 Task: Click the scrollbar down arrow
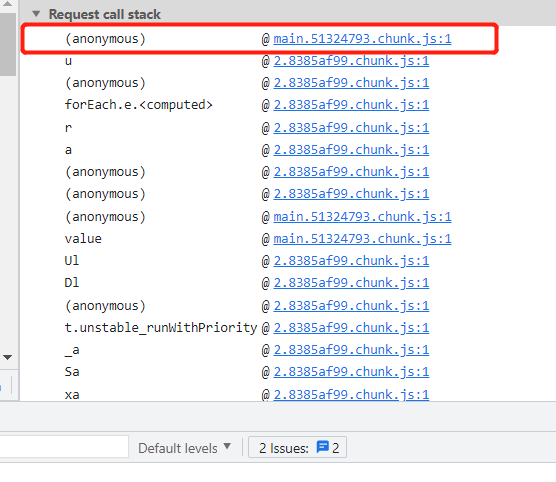coord(7,357)
